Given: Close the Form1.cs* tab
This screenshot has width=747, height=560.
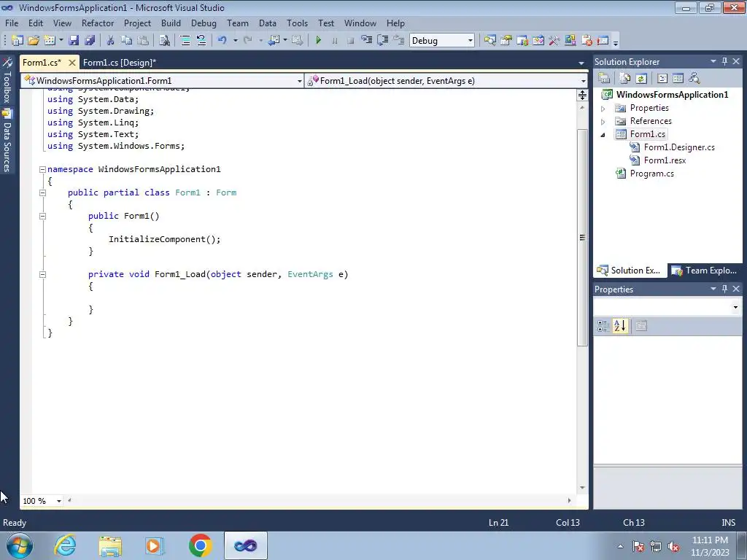Looking at the screenshot, I should pyautogui.click(x=72, y=63).
